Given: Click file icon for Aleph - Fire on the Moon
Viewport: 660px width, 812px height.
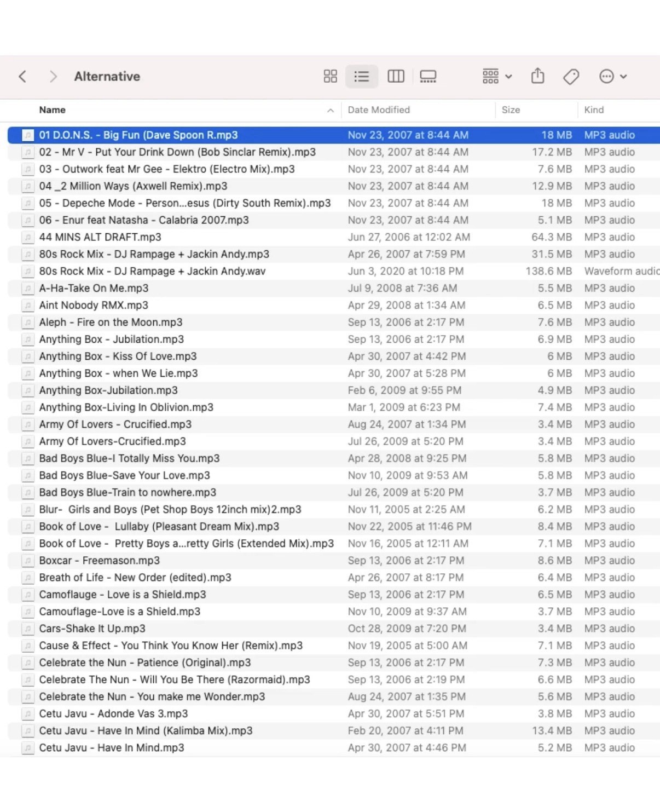Looking at the screenshot, I should (27, 322).
